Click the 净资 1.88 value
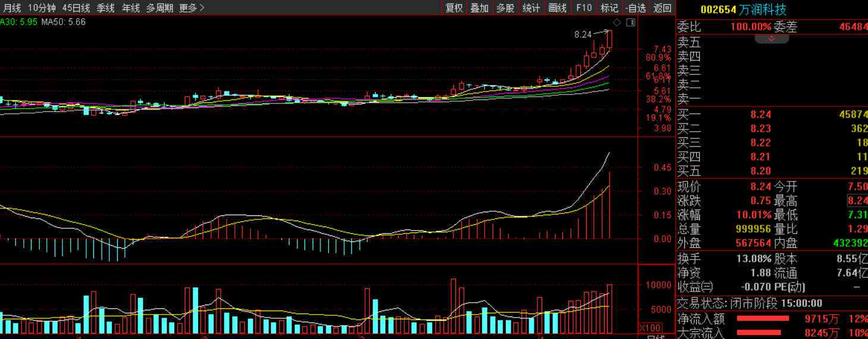 coord(760,273)
